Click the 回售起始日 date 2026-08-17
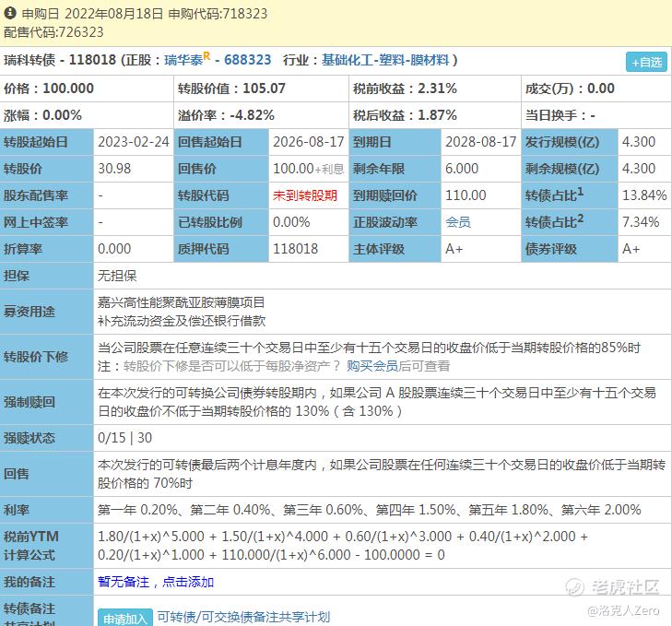Viewport: 672px width, 626px height. click(x=309, y=142)
